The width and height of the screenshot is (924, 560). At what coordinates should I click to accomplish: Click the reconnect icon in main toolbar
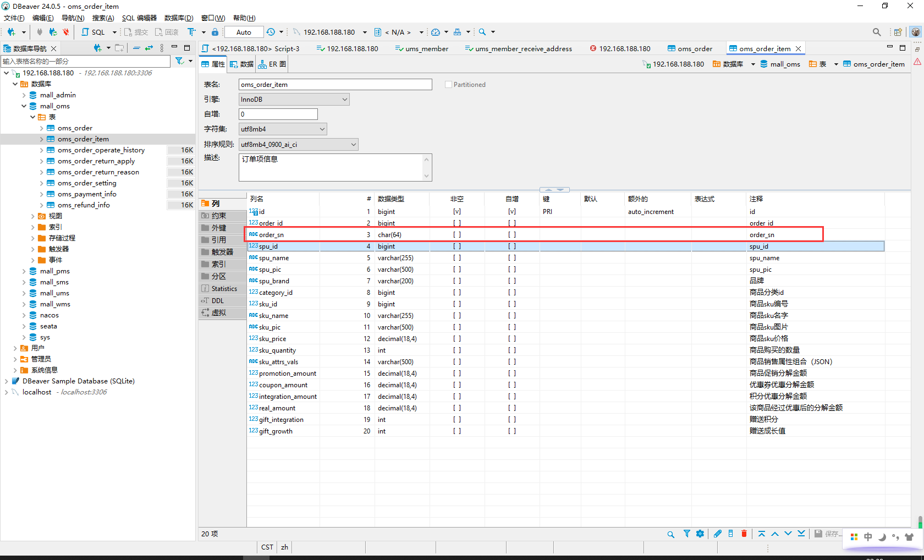[x=53, y=32]
